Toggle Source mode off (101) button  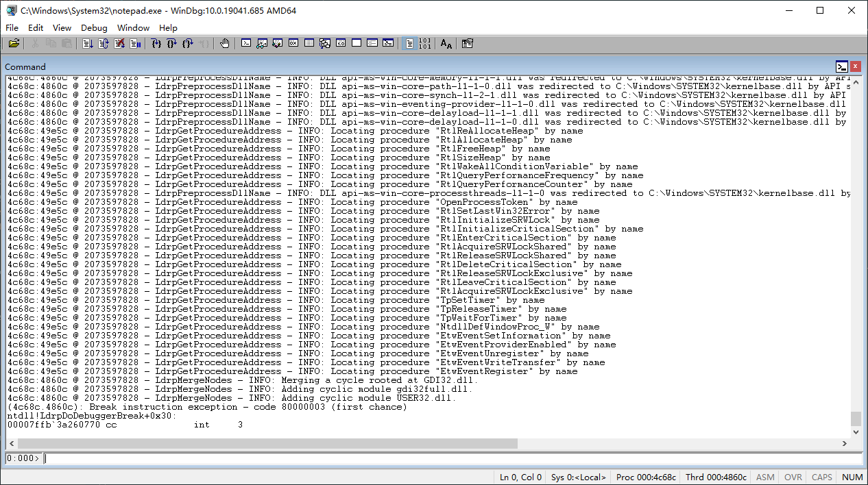coord(425,43)
